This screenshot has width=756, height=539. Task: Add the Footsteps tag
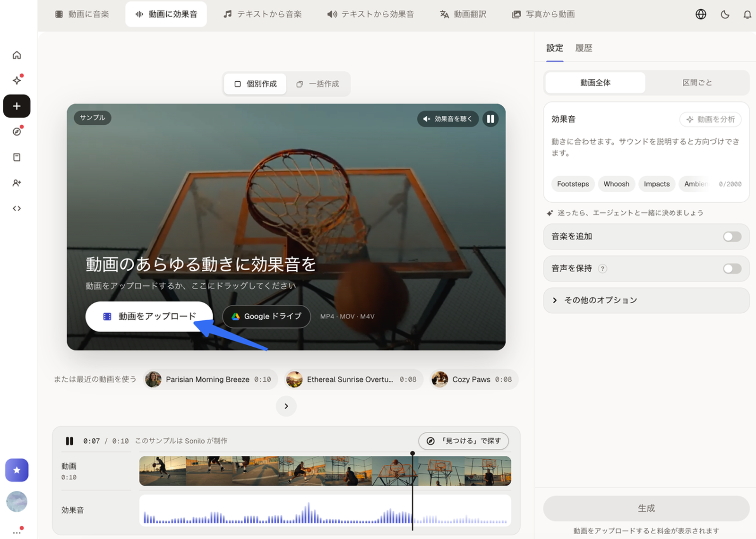click(x=573, y=184)
